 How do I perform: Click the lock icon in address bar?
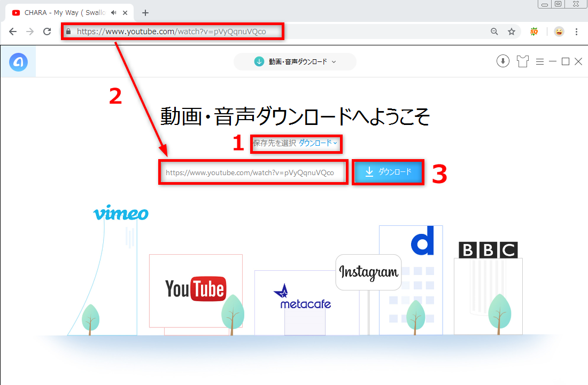(68, 32)
